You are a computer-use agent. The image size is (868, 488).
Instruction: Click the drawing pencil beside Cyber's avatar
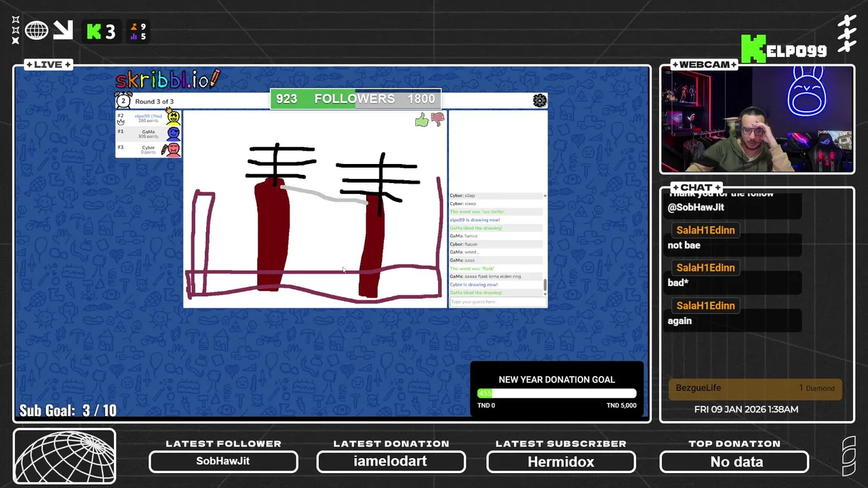(x=164, y=149)
